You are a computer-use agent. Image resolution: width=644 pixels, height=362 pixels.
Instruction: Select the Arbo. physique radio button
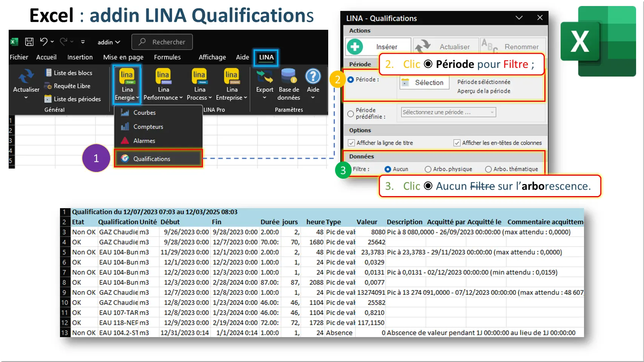tap(428, 169)
